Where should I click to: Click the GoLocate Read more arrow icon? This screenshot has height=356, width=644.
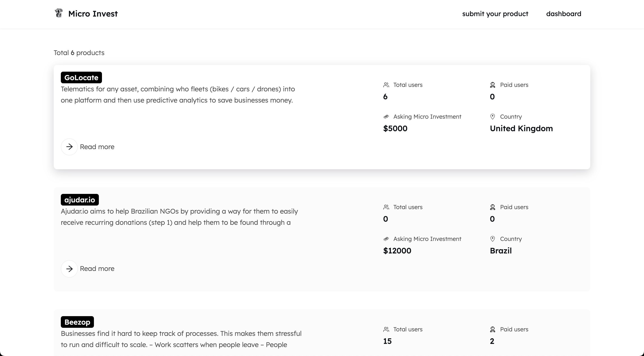(x=69, y=147)
